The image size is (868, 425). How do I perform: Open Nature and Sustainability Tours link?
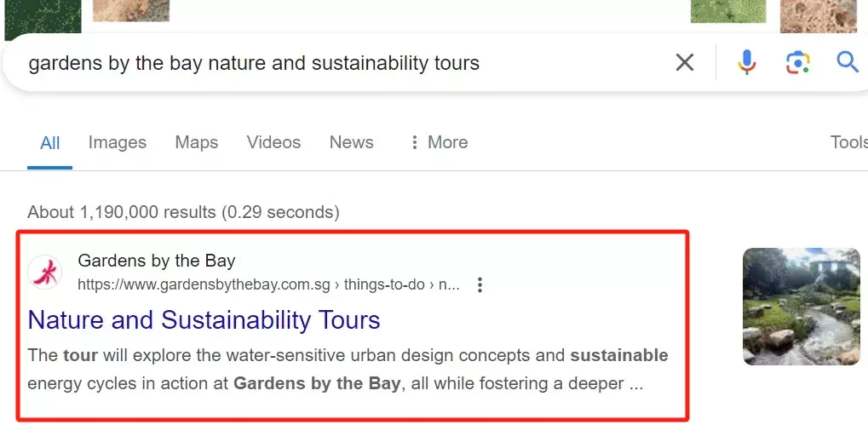[x=204, y=320]
